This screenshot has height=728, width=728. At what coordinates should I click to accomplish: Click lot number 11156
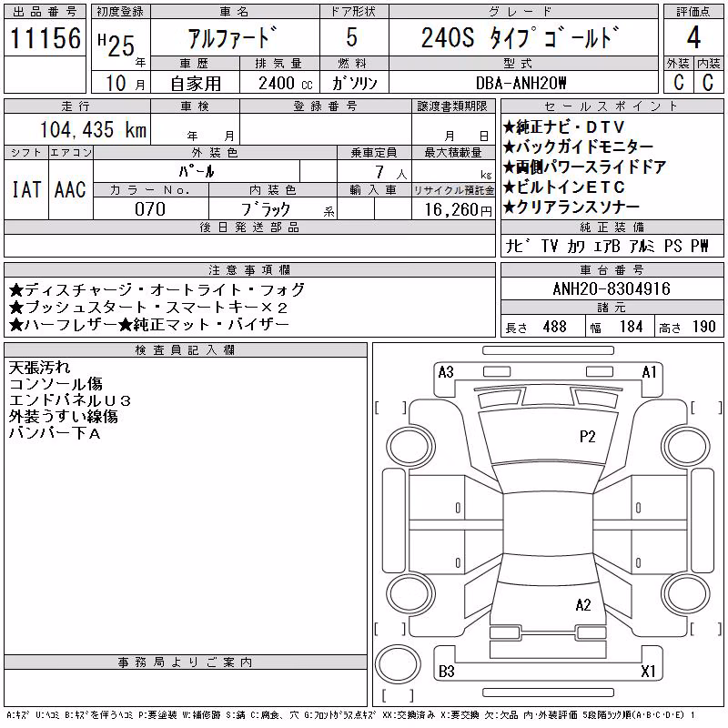[45, 37]
